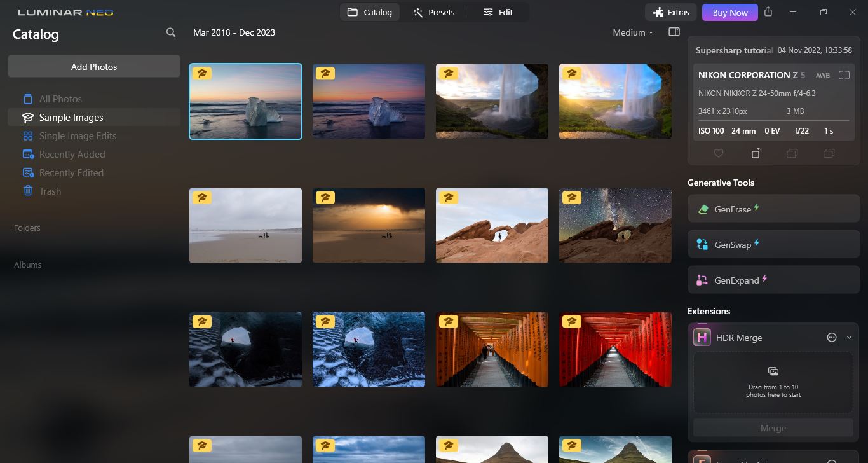This screenshot has height=463, width=868.
Task: Open the thumbnail size Medium dropdown
Action: (x=633, y=32)
